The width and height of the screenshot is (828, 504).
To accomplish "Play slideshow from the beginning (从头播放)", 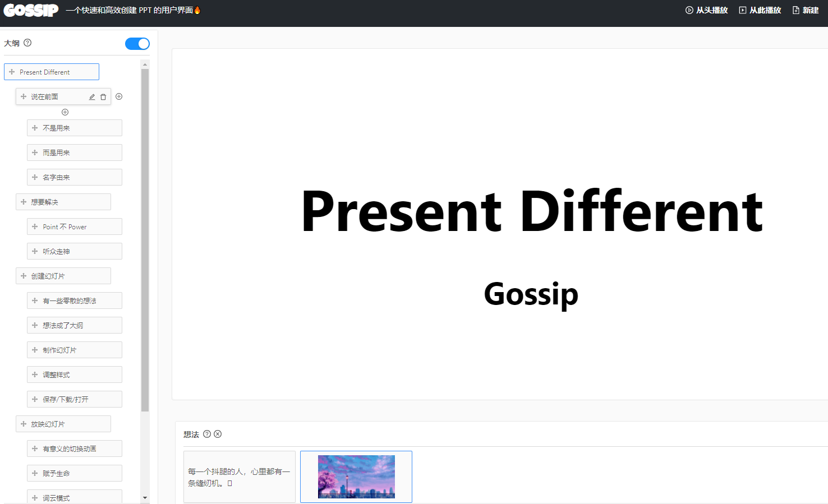I will tap(707, 10).
